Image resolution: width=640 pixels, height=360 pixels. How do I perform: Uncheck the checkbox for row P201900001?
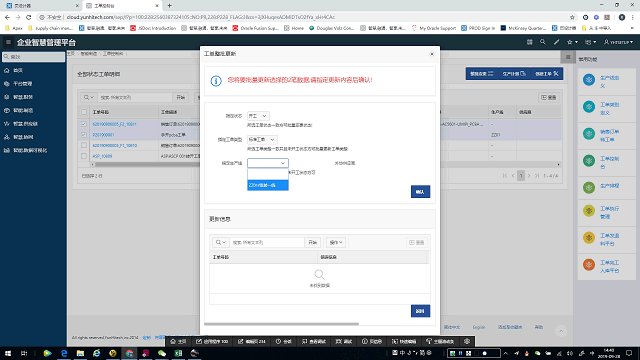(84, 135)
